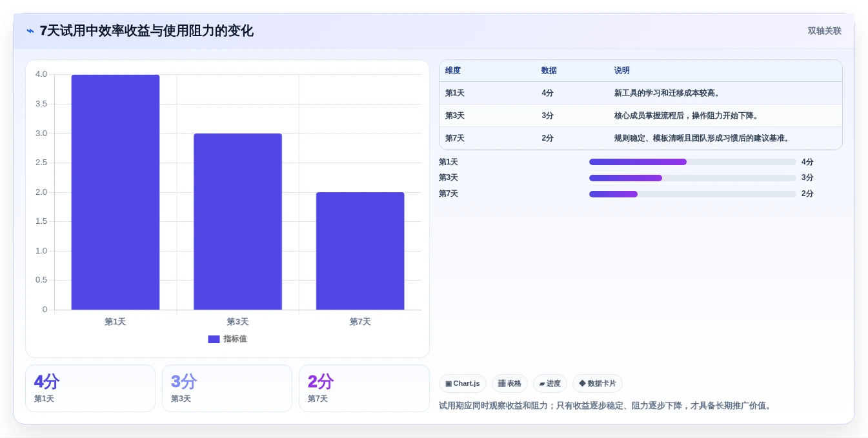868x438 pixels.
Task: Click the 进度 tag chip
Action: pos(550,384)
